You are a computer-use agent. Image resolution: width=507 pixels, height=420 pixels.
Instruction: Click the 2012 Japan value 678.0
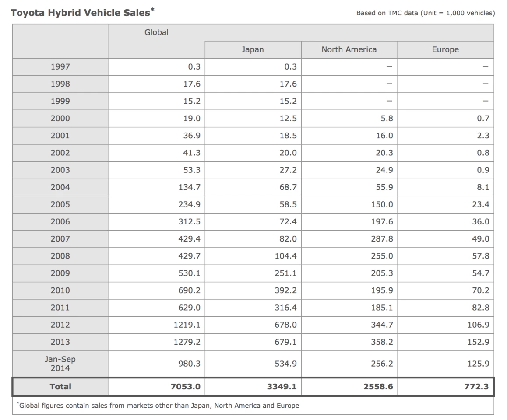click(286, 325)
